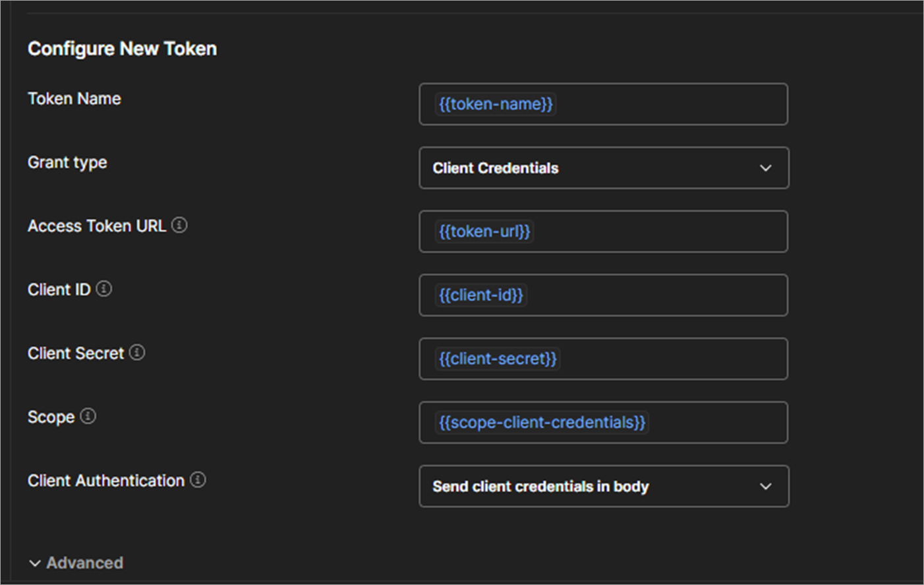The width and height of the screenshot is (924, 585).
Task: Select the token-name variable text
Action: [x=495, y=104]
